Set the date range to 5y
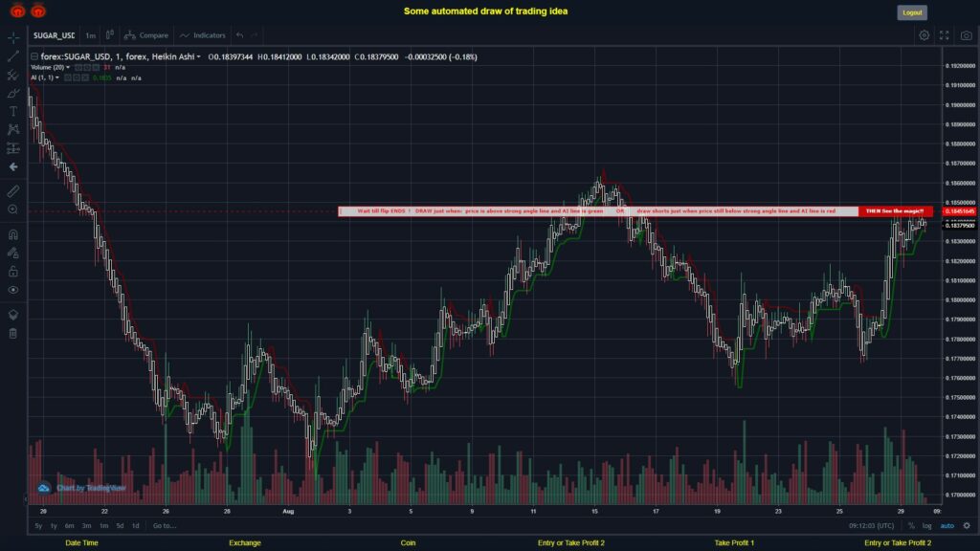 point(38,526)
